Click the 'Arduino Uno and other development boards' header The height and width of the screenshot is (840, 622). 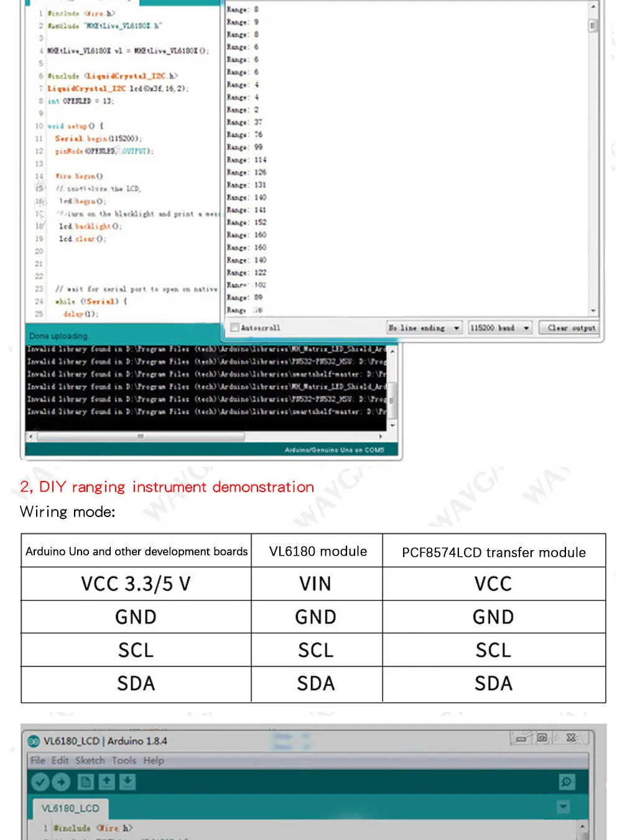[x=136, y=551]
